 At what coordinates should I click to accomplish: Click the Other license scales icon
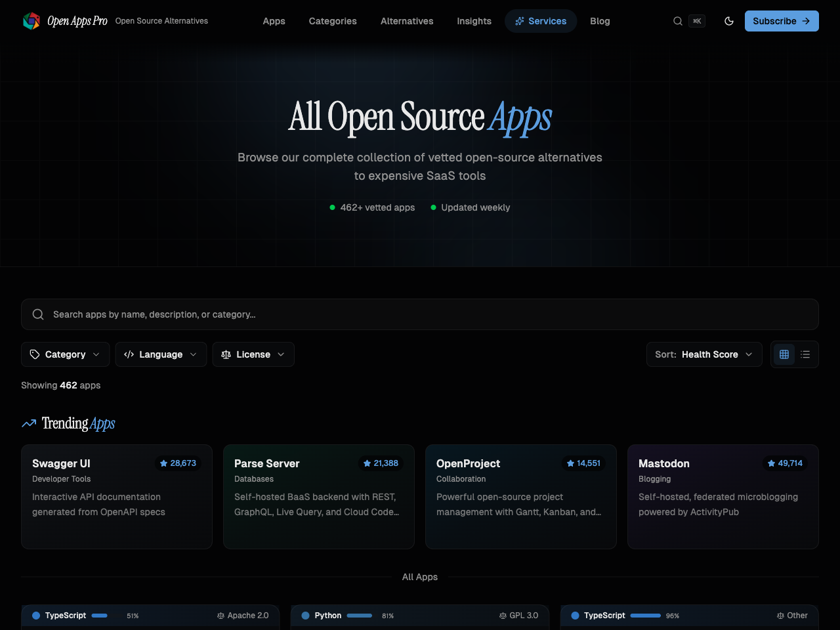780,616
